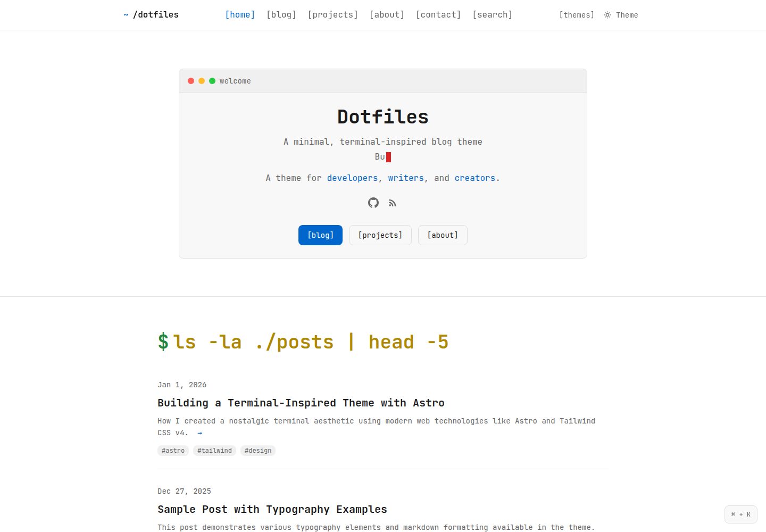Open the GitHub icon link

coord(373,203)
